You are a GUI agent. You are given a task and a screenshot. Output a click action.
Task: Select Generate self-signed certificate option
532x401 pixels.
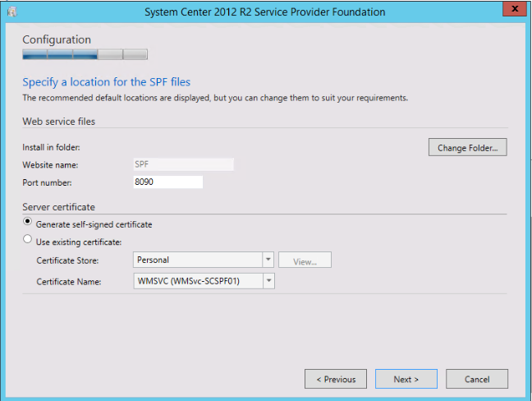tap(30, 224)
